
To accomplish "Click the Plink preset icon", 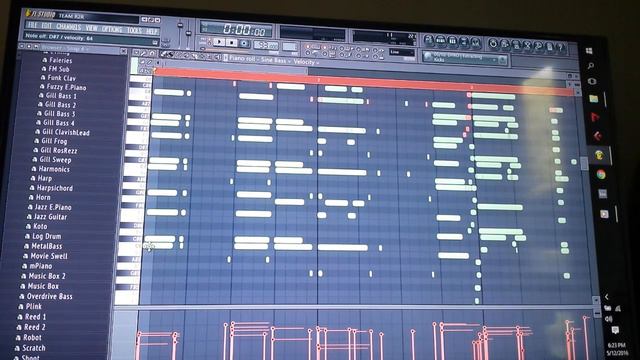I will 21,306.
